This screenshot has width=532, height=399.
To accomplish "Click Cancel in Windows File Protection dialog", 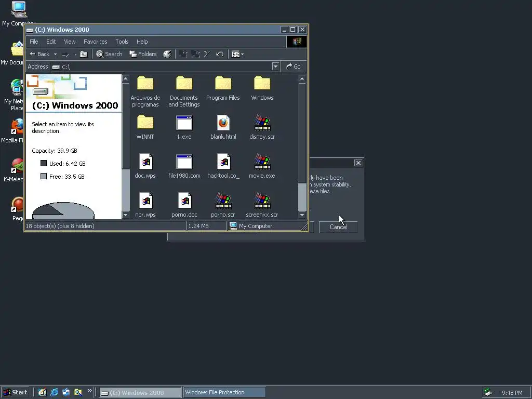I will tap(338, 227).
